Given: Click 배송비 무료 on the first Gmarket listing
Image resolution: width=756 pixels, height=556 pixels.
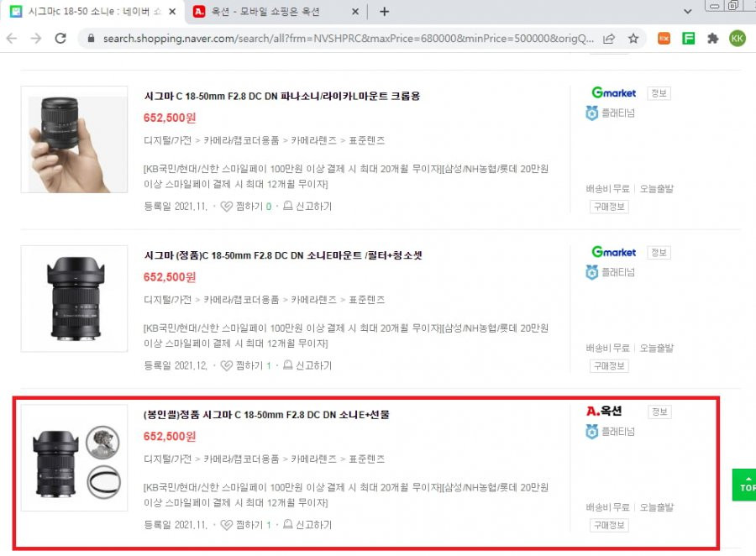Looking at the screenshot, I should pyautogui.click(x=608, y=189).
